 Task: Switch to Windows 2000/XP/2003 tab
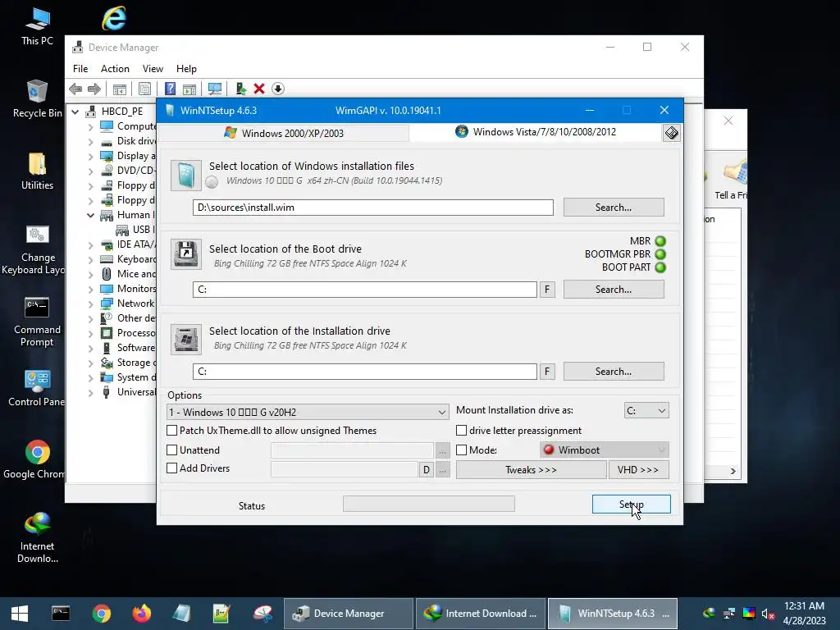coord(284,133)
